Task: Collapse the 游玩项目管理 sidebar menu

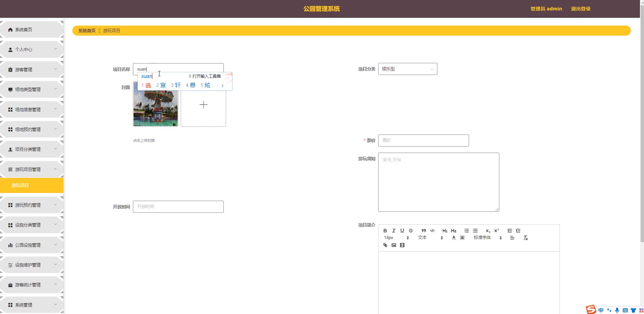Action: click(32, 169)
